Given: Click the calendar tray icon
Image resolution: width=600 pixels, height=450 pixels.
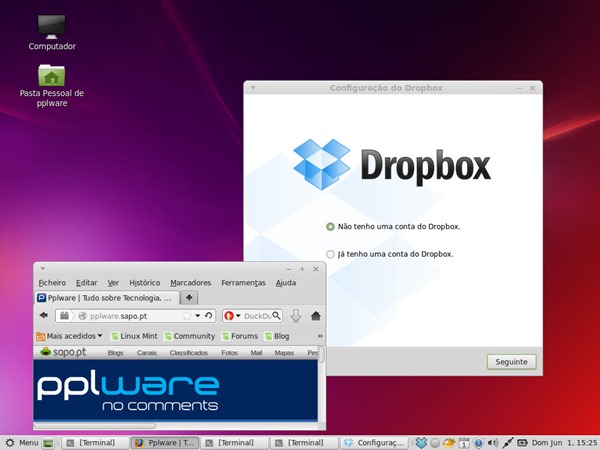Looking at the screenshot, I should click(x=464, y=443).
